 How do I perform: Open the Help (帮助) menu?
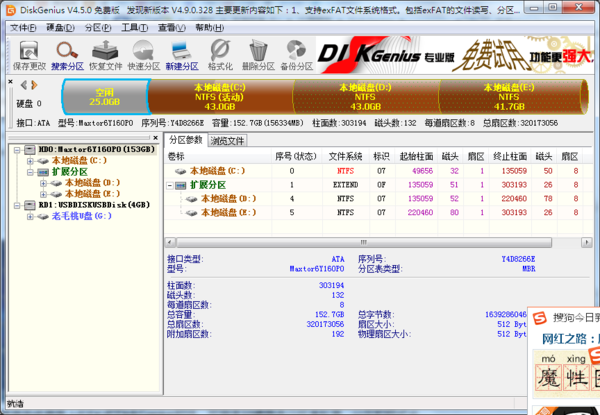[210, 28]
